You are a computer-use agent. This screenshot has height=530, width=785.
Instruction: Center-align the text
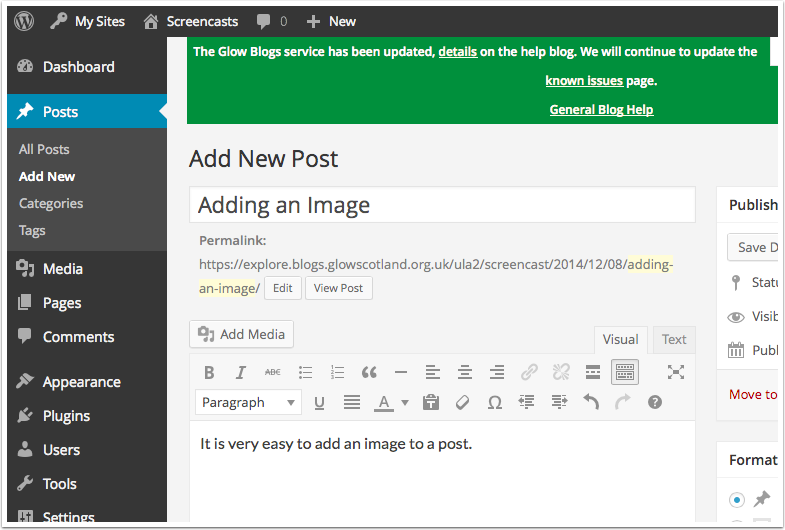(x=464, y=372)
